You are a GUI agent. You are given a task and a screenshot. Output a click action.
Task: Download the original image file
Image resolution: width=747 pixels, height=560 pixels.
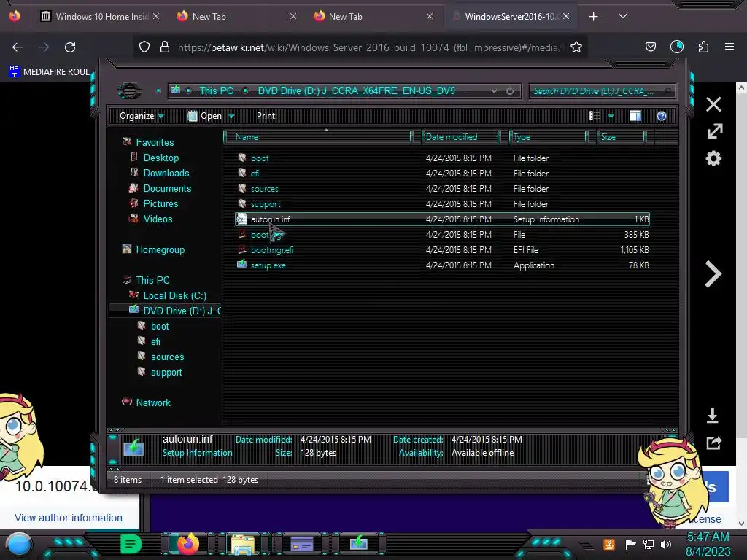[x=712, y=416]
